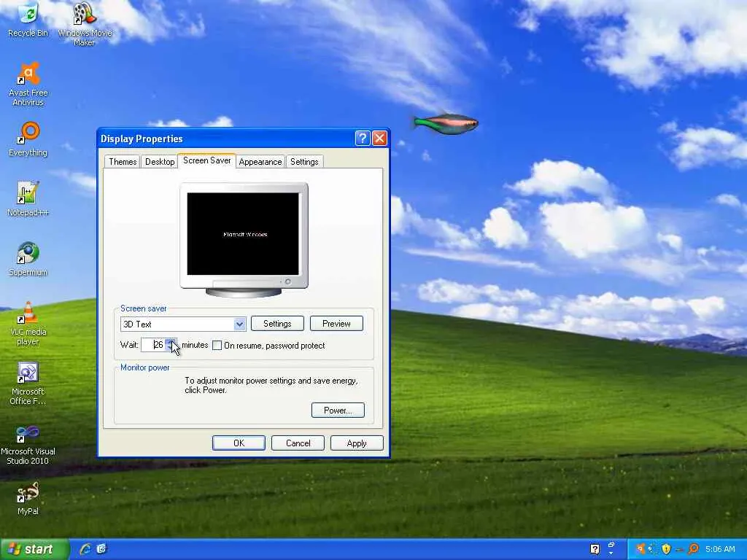The height and width of the screenshot is (560, 747).
Task: Increase wait minutes with the up arrow
Action: 171,341
